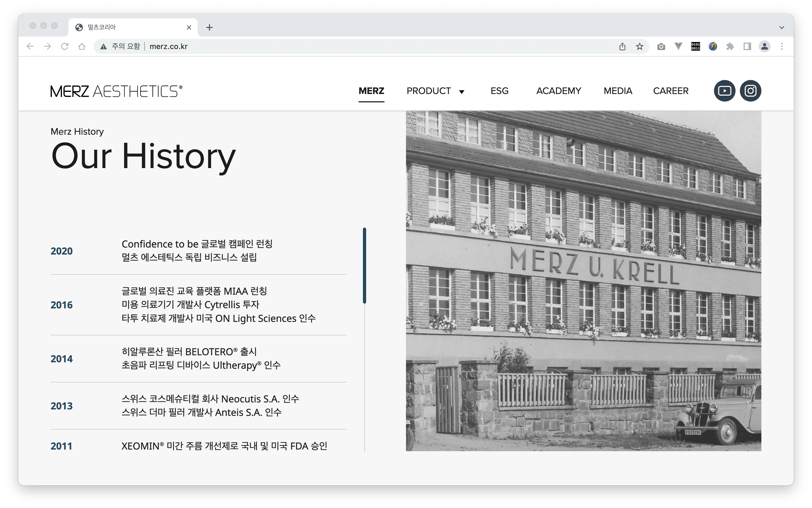Viewport: 812px width, 508px height.
Task: Open a new browser tab
Action: 209,27
